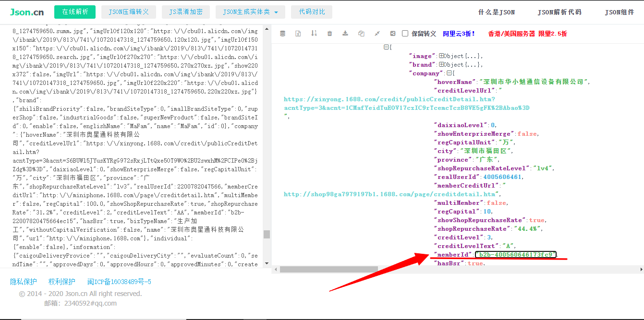
Task: Click the Json.cn logo
Action: click(x=27, y=12)
